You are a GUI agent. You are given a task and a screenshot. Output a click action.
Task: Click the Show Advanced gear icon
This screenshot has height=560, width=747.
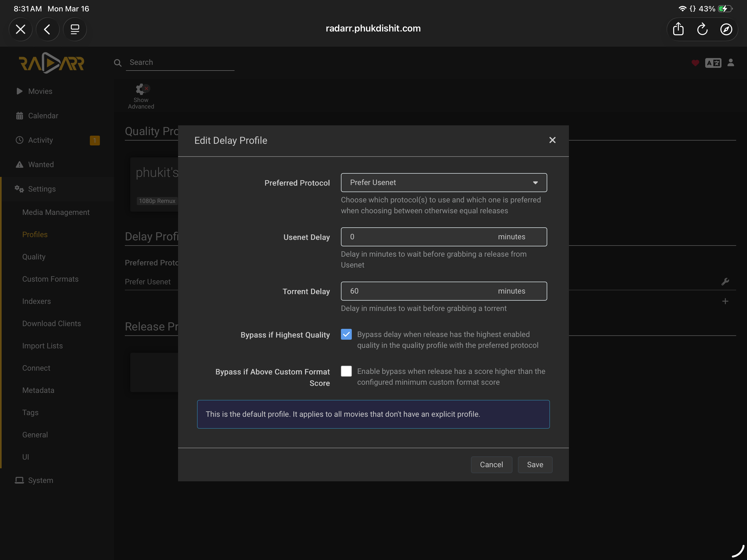click(141, 90)
